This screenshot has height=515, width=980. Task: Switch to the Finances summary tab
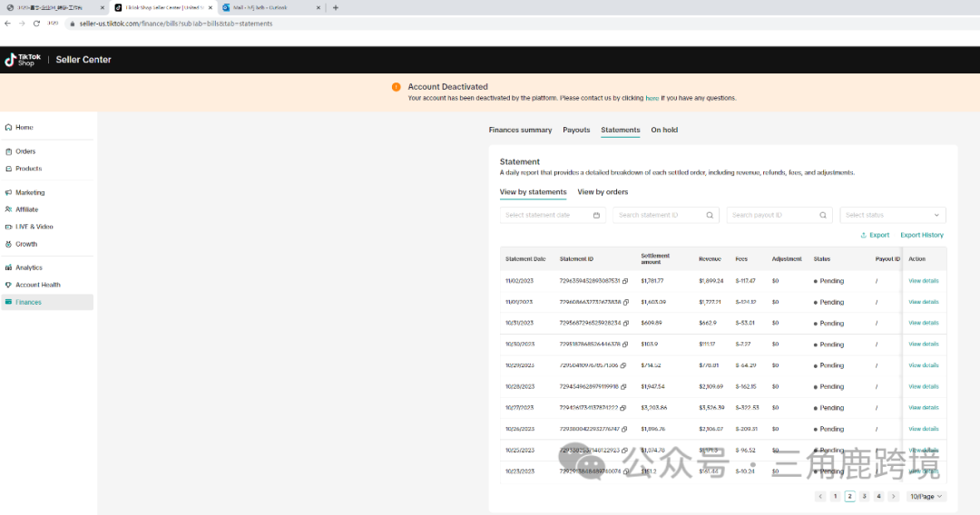[520, 130]
